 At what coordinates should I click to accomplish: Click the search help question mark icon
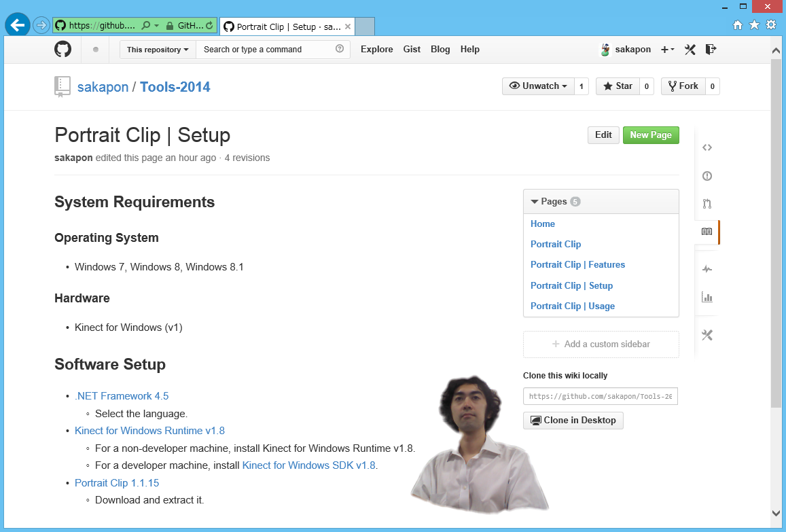click(x=340, y=49)
